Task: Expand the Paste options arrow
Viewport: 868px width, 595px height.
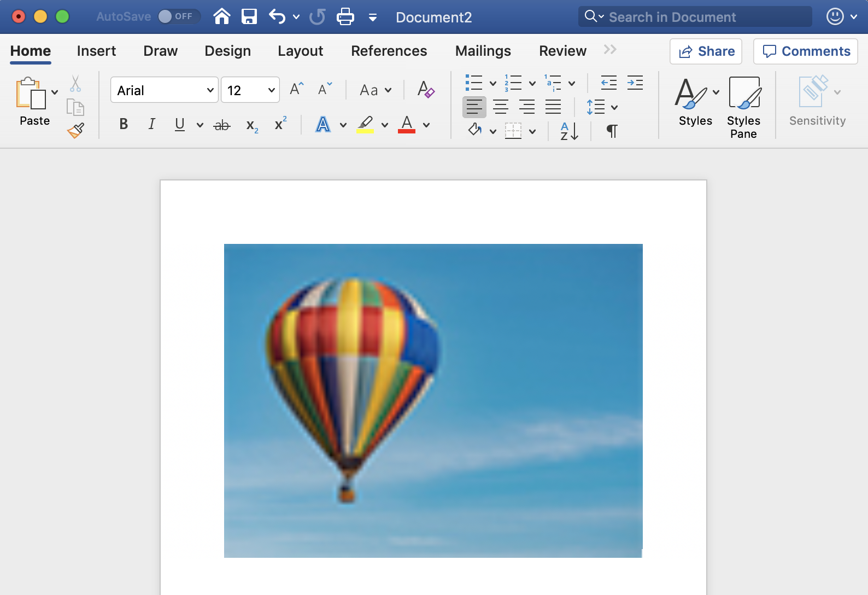Action: (55, 92)
